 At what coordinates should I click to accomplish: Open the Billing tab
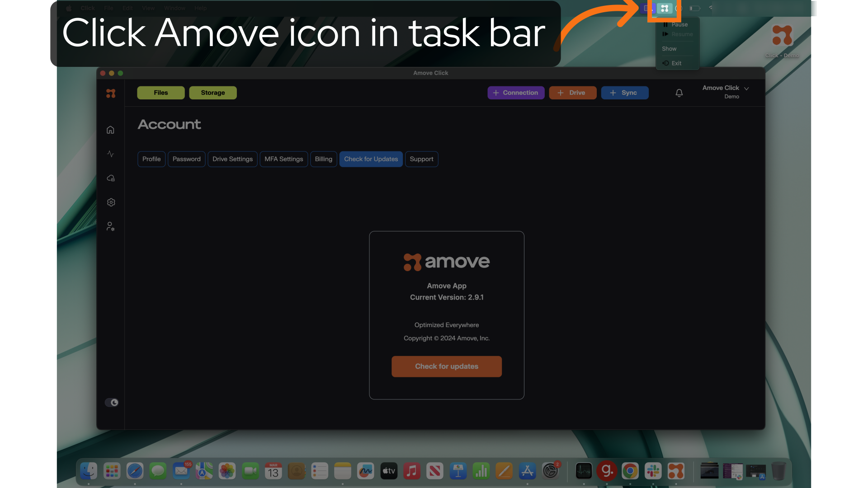(323, 159)
